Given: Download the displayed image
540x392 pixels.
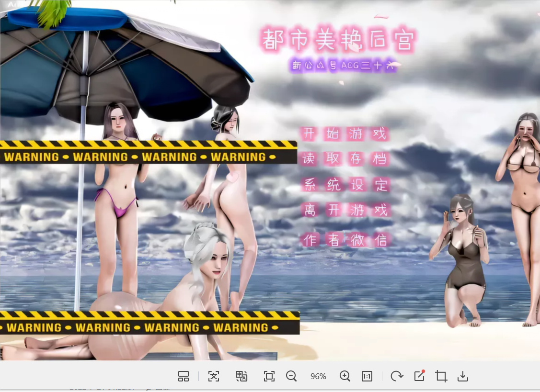Looking at the screenshot, I should coord(463,376).
